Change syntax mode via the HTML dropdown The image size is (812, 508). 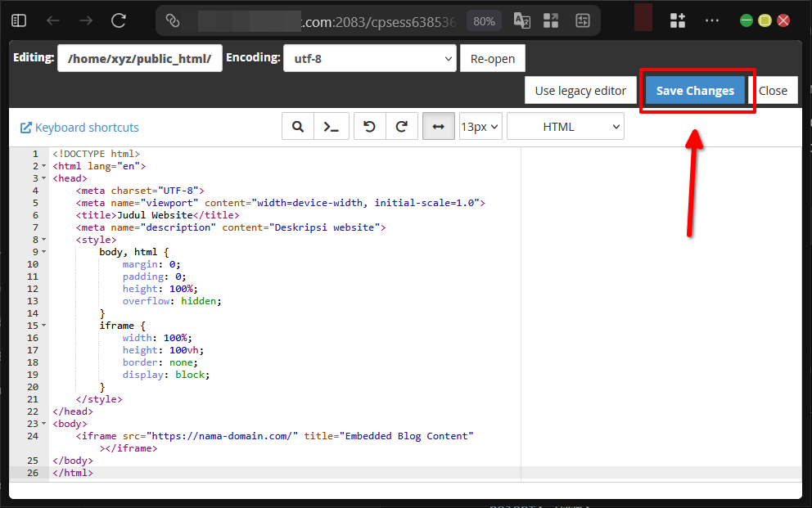(x=565, y=126)
